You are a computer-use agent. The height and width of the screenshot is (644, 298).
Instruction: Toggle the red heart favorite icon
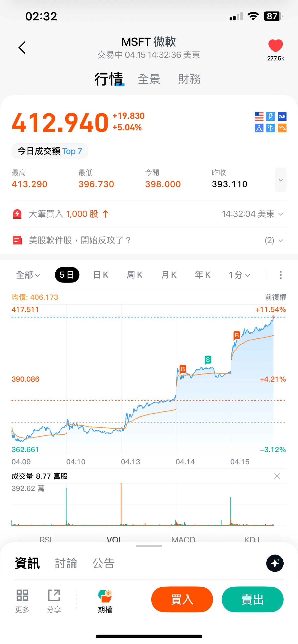pos(275,46)
